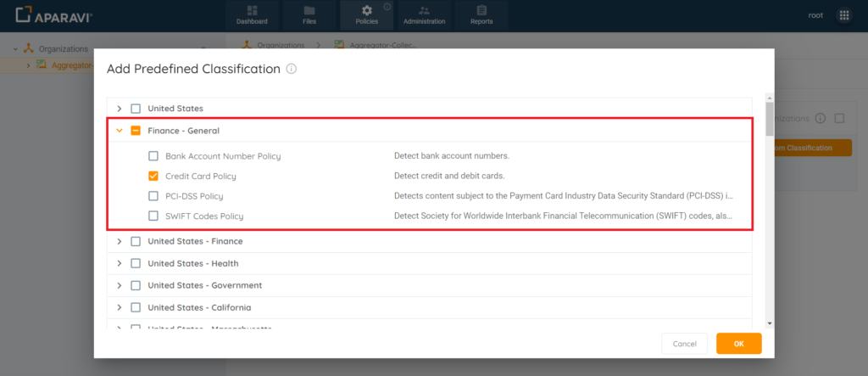Open the Dashboard icon in top navigation
868x376 pixels.
click(252, 10)
